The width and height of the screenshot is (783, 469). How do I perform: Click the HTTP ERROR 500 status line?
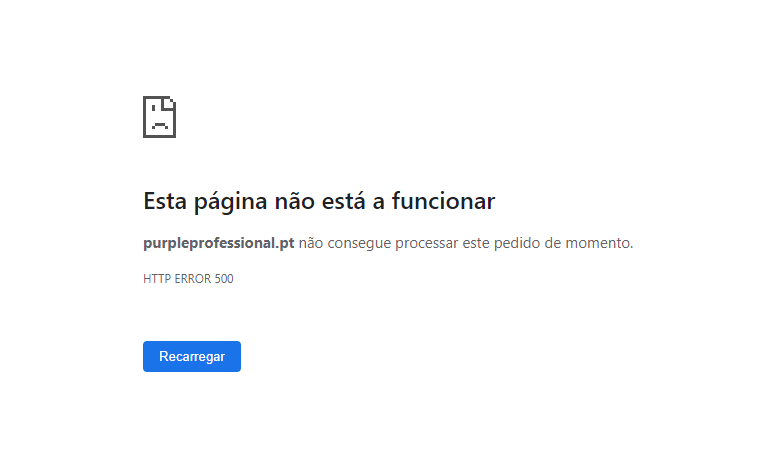188,279
